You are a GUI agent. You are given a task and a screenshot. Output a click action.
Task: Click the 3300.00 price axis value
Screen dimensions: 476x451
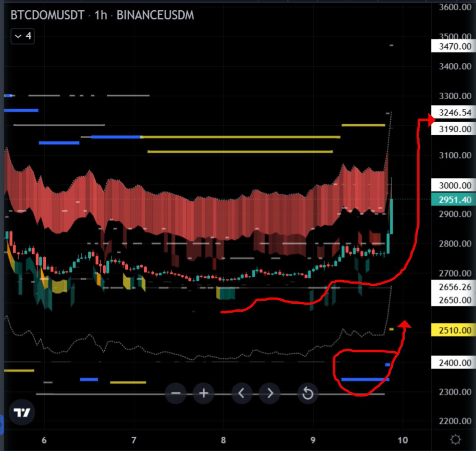[x=455, y=96]
